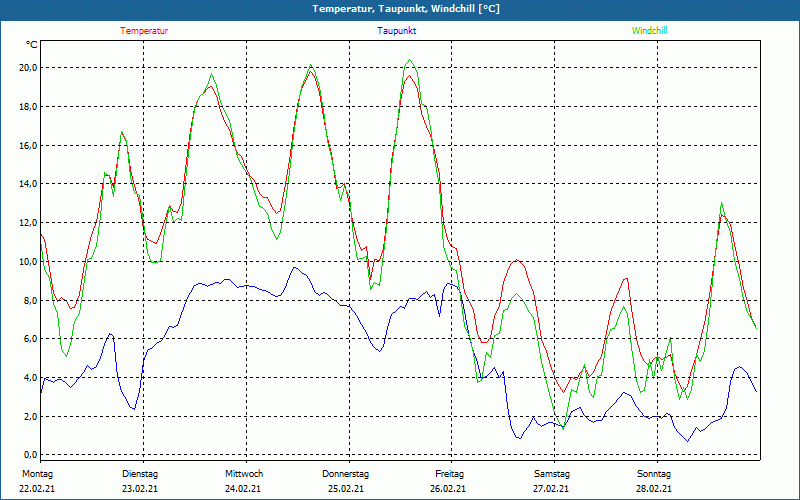
Task: Click the date 25.02.21
Action: coord(346,489)
